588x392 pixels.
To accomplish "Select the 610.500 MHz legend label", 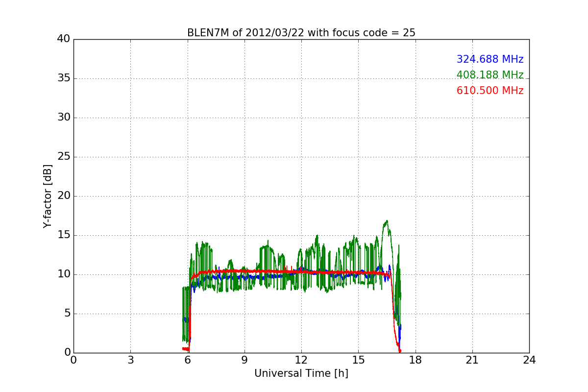I will click(490, 91).
